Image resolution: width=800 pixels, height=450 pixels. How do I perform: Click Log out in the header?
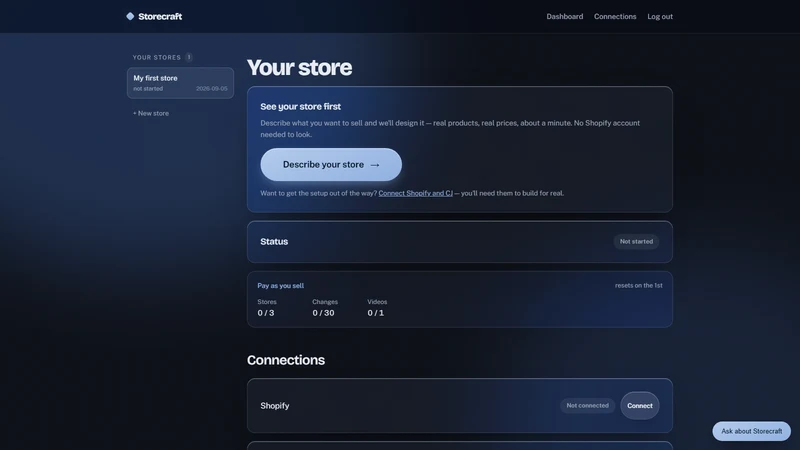[660, 16]
